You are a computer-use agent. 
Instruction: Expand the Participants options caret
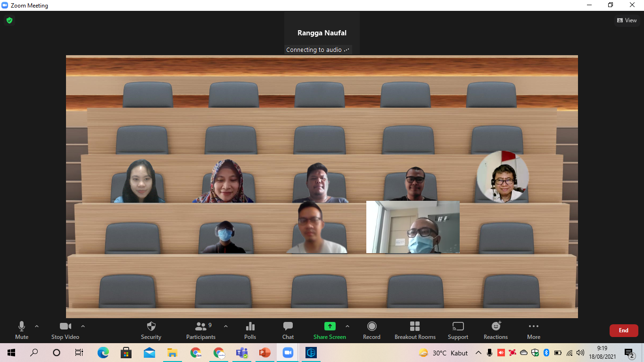225,326
